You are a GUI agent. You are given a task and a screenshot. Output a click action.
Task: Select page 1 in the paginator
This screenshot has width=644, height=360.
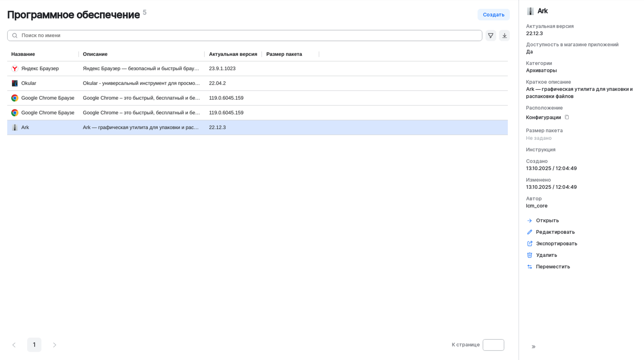coord(34,345)
